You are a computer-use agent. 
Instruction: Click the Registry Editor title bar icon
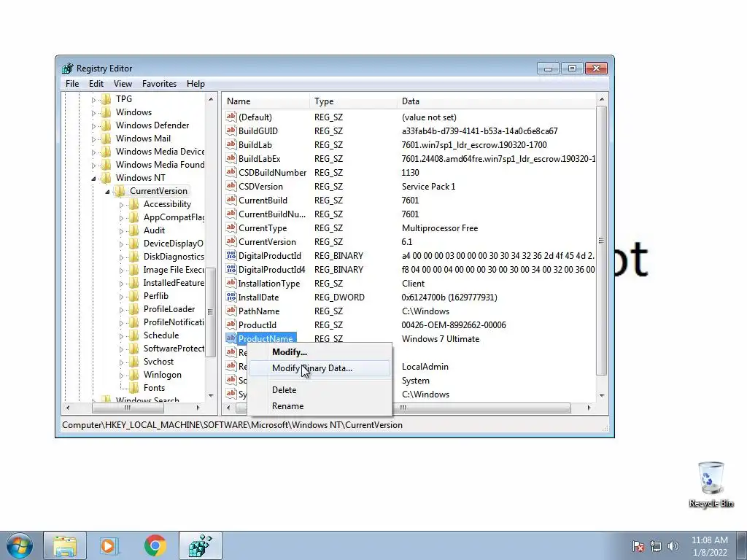(68, 68)
